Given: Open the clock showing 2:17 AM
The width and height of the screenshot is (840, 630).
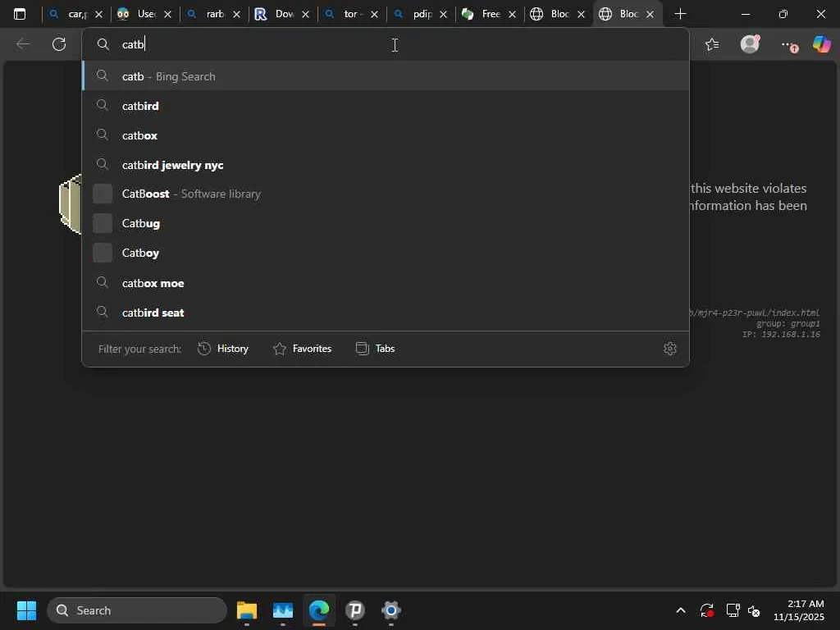Looking at the screenshot, I should tap(799, 610).
